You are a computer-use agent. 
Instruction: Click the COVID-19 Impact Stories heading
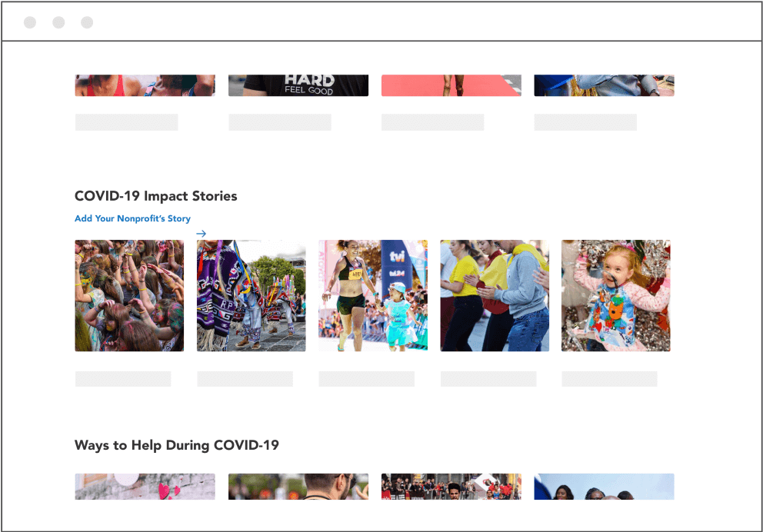click(155, 196)
